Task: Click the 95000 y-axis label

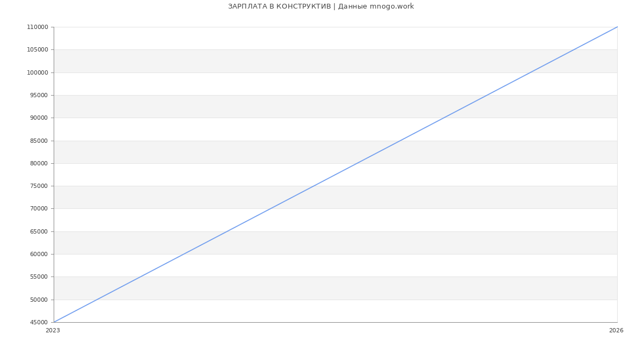Action: pyautogui.click(x=39, y=96)
